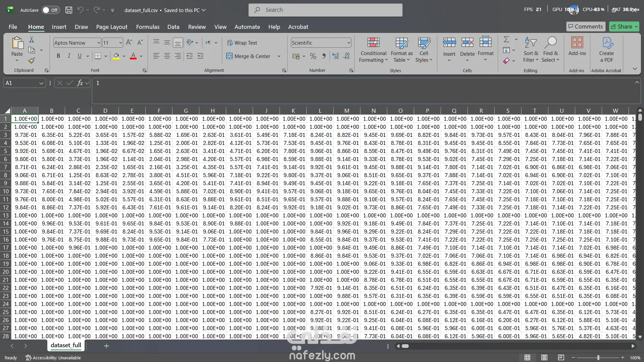Add a new sheet with plus button
Screen dimensions: 644x362
(106, 346)
